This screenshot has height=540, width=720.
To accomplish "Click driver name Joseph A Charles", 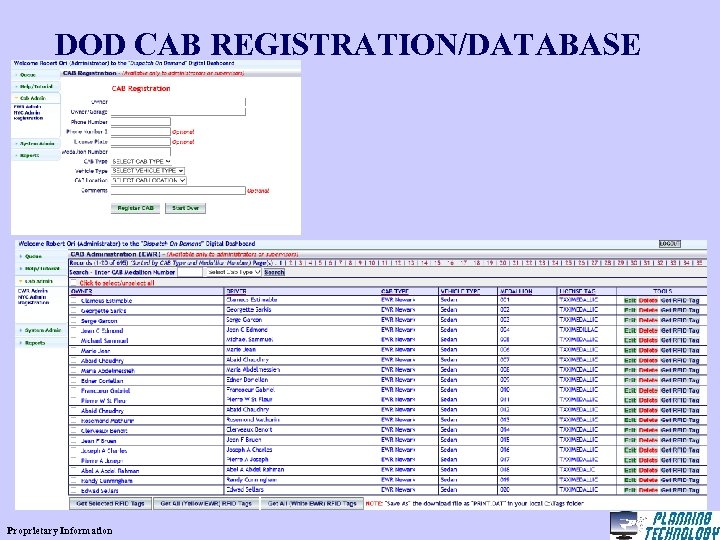I will point(249,450).
